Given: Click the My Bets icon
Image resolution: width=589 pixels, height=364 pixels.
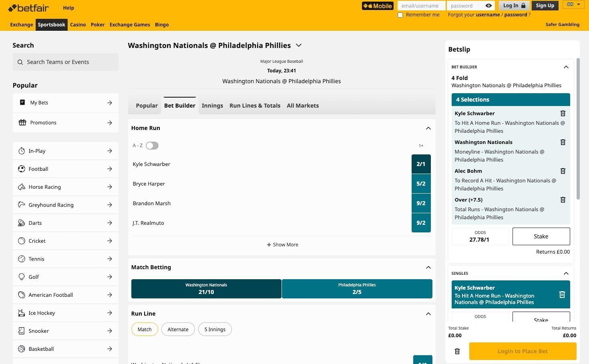Looking at the screenshot, I should click(x=22, y=103).
